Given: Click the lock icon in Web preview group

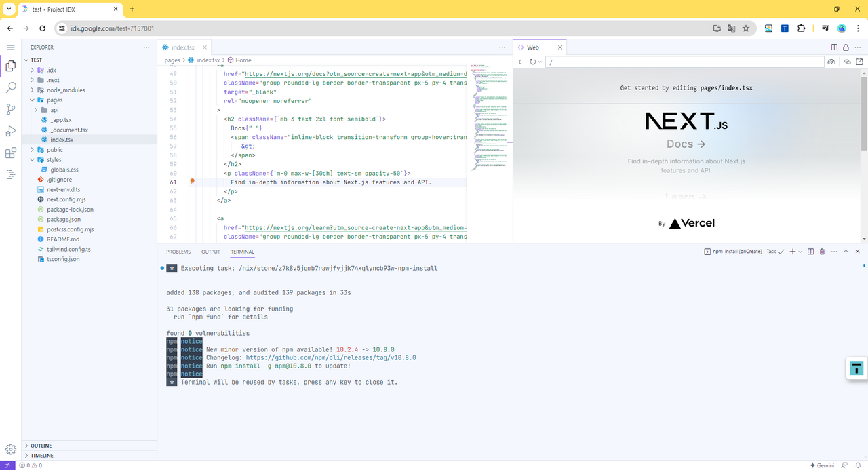Looking at the screenshot, I should [x=846, y=47].
